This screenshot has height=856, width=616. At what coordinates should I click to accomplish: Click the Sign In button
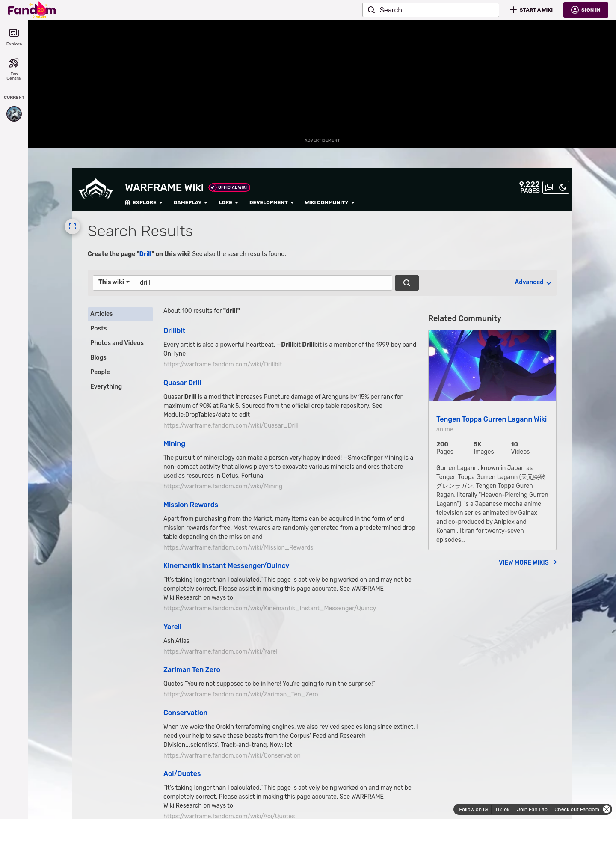(x=586, y=10)
